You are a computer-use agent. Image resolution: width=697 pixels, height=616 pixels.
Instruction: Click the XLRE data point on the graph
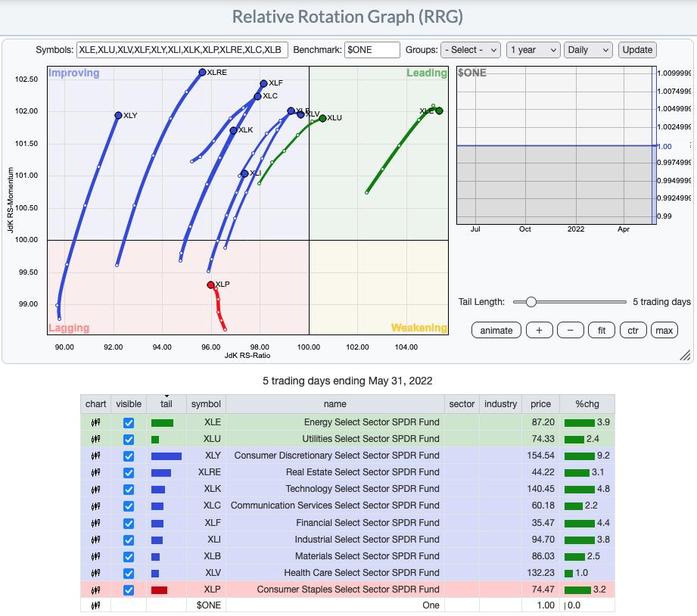tap(202, 72)
